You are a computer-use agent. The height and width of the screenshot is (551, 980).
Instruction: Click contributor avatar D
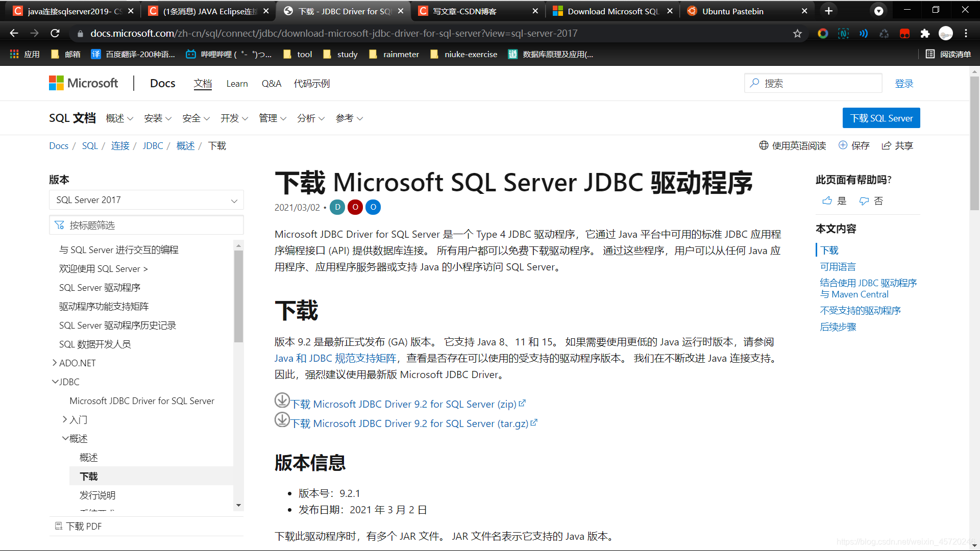tap(337, 207)
